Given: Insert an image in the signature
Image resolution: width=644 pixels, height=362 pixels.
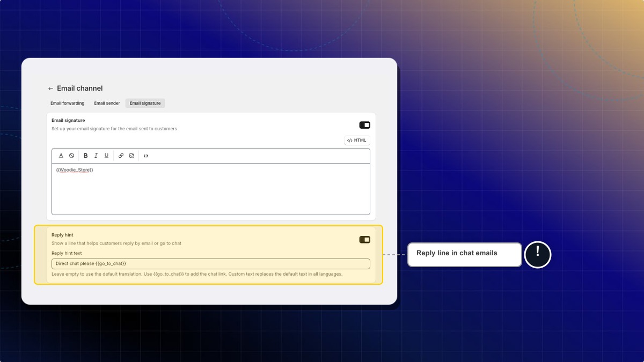Looking at the screenshot, I should (x=131, y=156).
